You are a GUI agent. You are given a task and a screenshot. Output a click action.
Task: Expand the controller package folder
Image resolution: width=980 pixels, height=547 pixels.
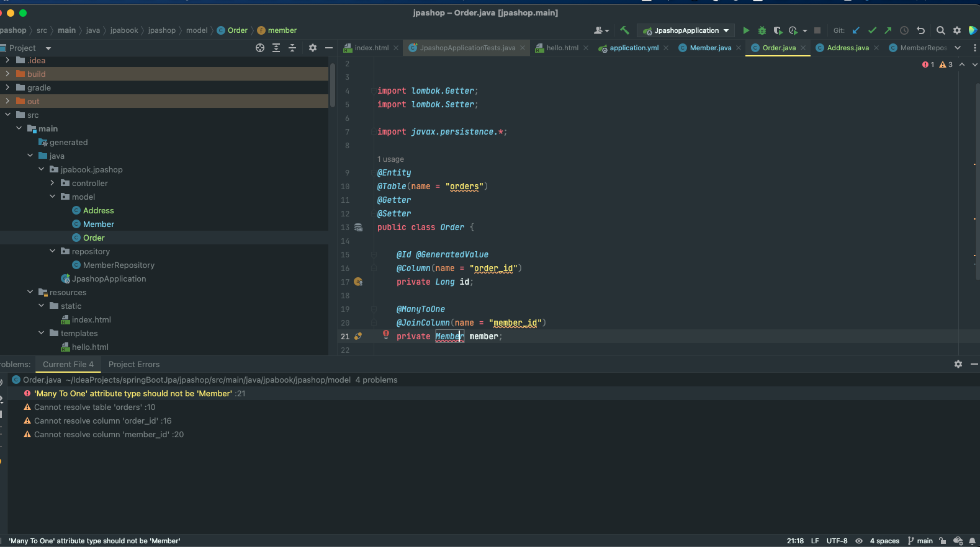point(52,183)
